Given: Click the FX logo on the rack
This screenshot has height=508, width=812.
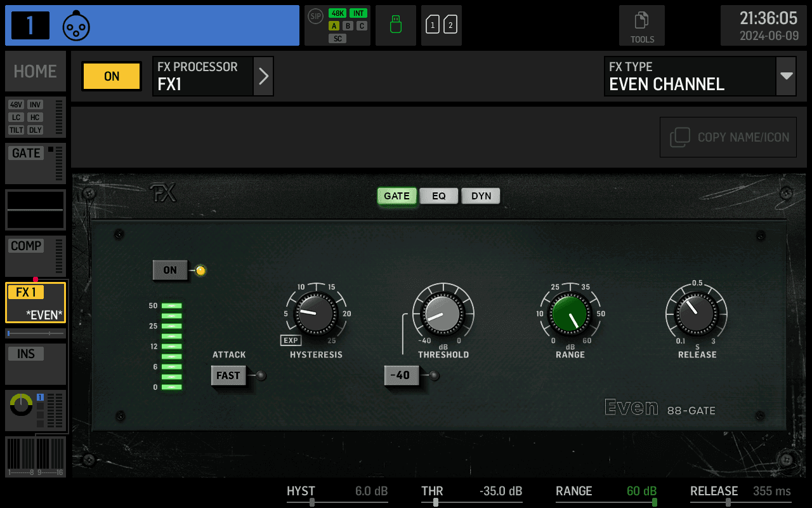Looking at the screenshot, I should pyautogui.click(x=163, y=193).
